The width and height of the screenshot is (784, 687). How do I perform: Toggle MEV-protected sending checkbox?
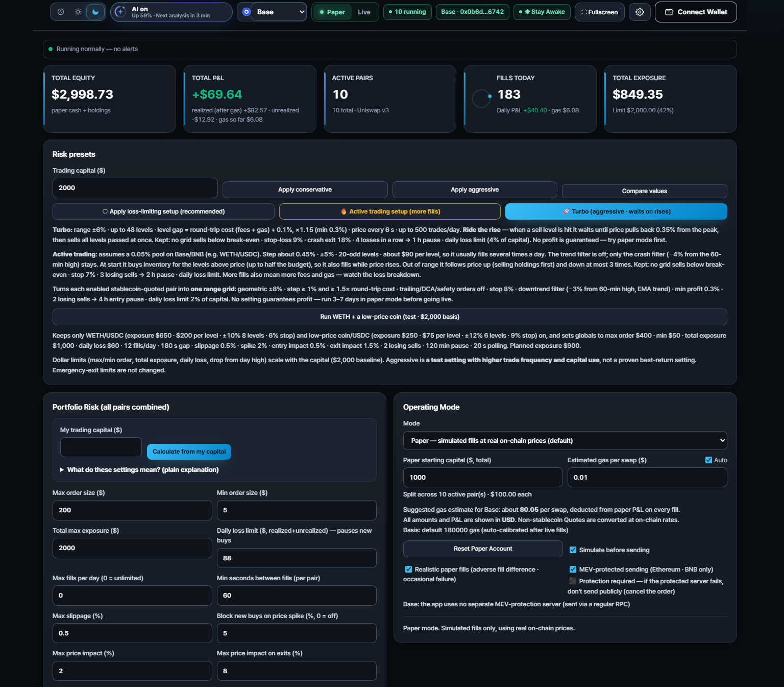pos(573,570)
